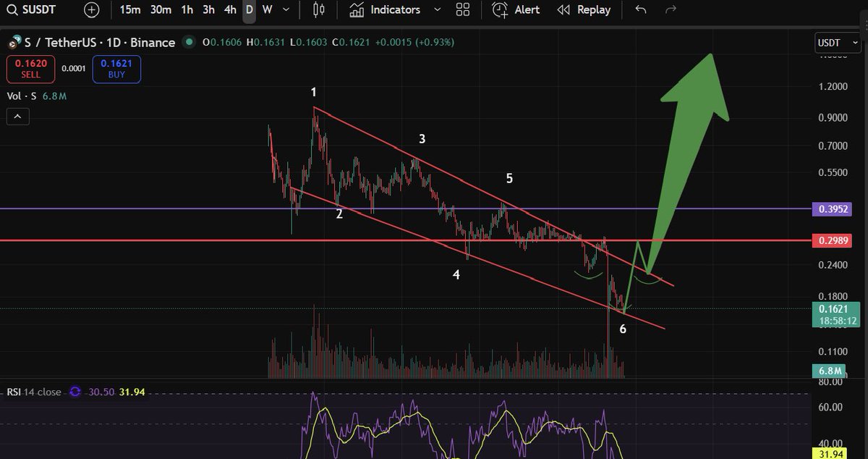Click the 1.2000 price scale value

pos(833,86)
